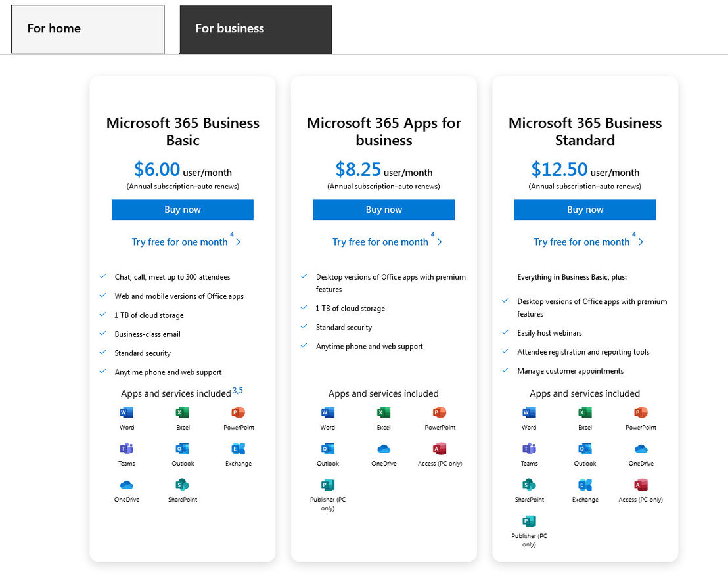Viewport: 728px width, 574px height.
Task: Click Teams icon in Business Basic plan
Action: 127,449
